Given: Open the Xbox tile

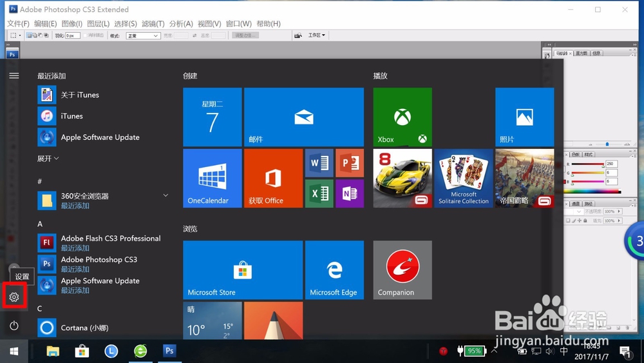Looking at the screenshot, I should click(402, 117).
